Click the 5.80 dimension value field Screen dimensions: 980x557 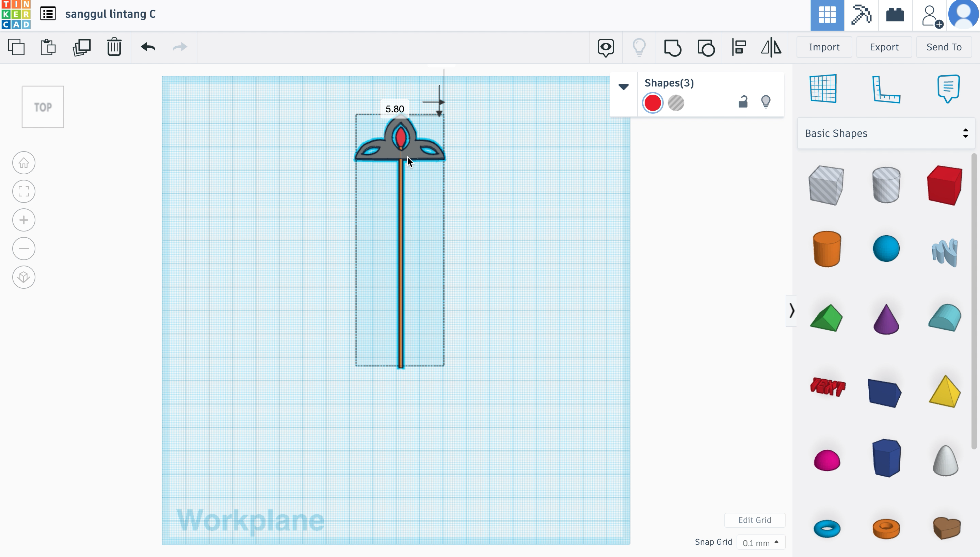(x=395, y=109)
